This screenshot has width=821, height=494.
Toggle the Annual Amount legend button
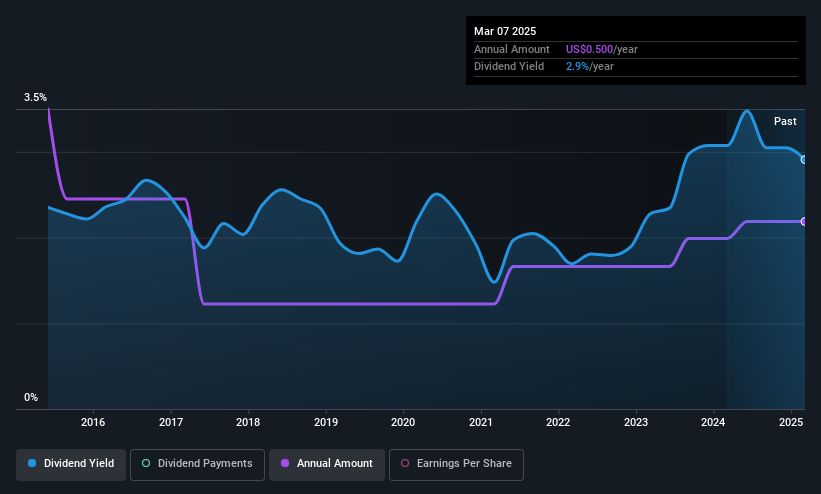point(327,464)
